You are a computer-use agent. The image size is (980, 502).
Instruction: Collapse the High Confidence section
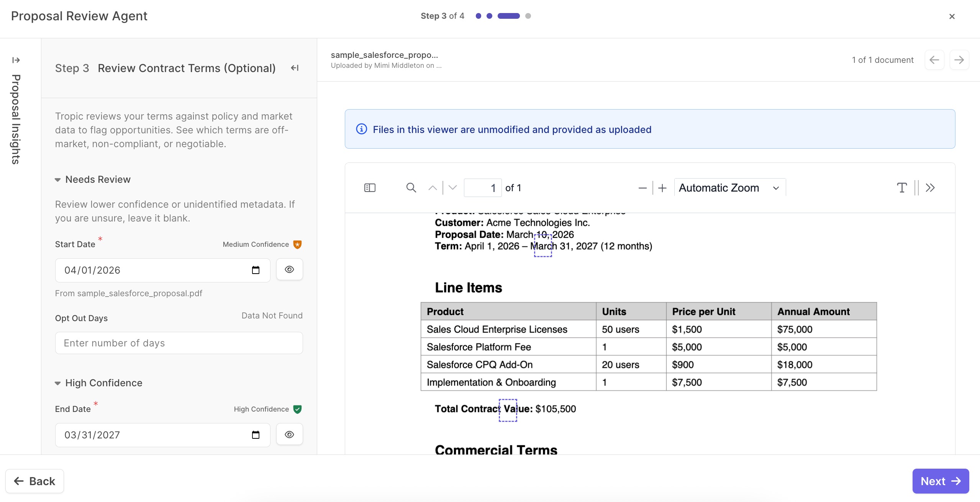pos(58,383)
